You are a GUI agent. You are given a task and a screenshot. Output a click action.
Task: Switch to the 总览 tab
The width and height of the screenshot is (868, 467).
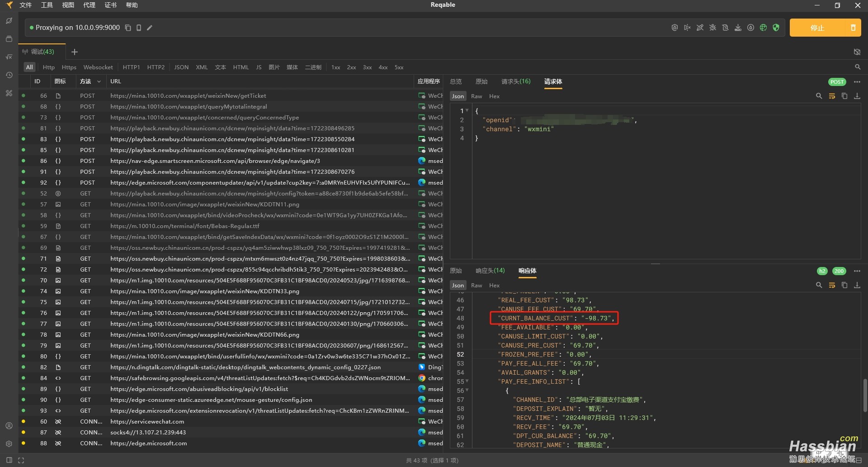point(456,81)
